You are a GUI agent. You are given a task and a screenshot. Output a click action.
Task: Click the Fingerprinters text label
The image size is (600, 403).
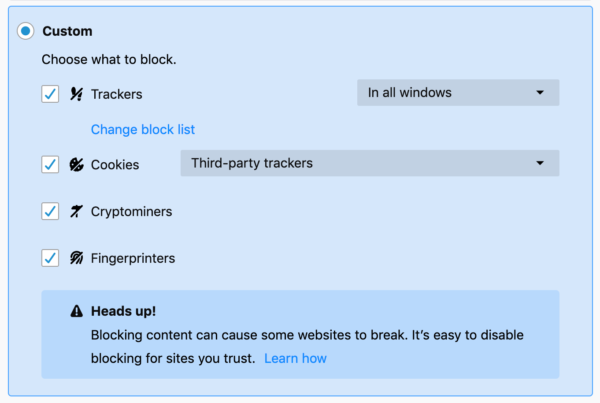tap(133, 258)
